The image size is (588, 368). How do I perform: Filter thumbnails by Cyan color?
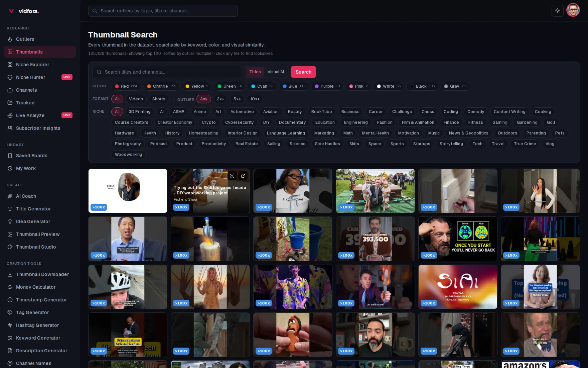(x=262, y=86)
